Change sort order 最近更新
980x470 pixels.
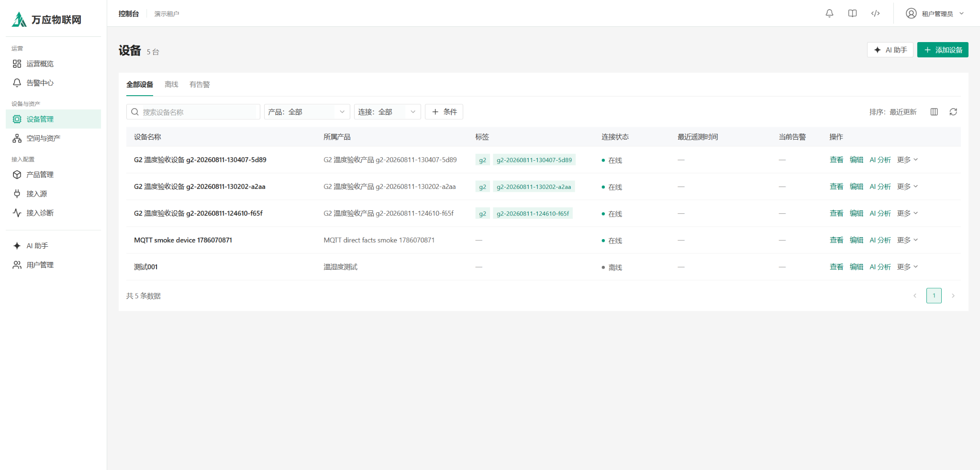pyautogui.click(x=893, y=112)
